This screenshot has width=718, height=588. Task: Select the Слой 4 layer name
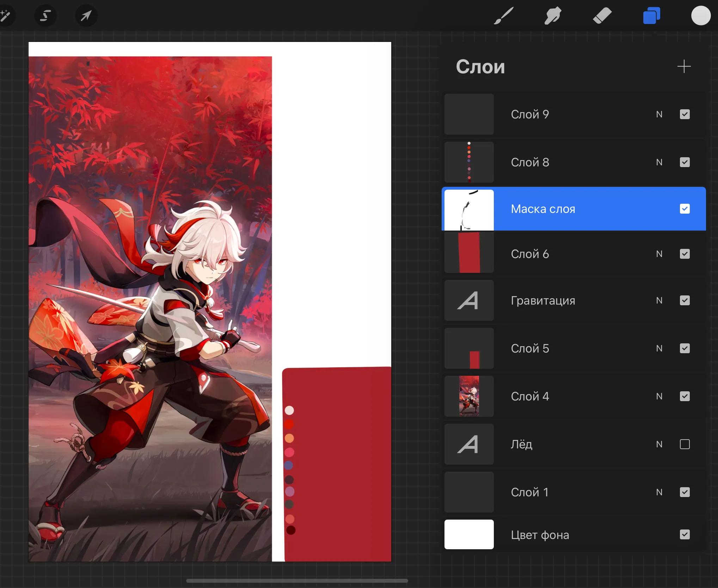530,396
